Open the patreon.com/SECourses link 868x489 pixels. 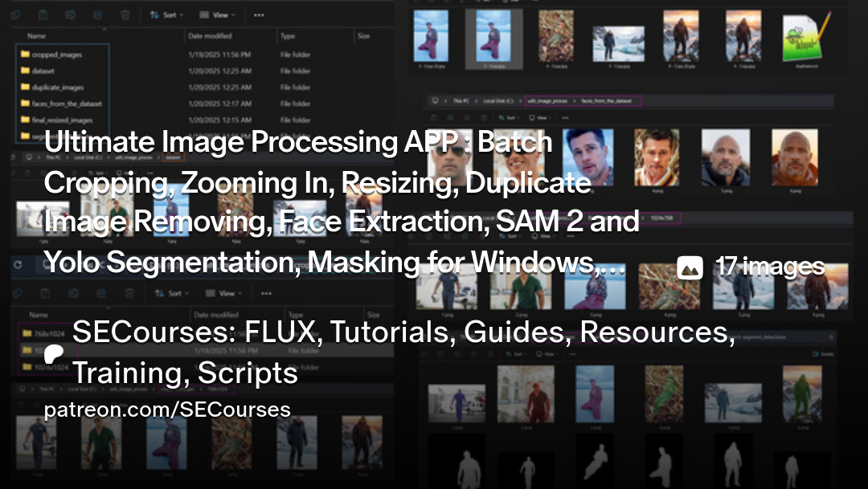click(166, 410)
